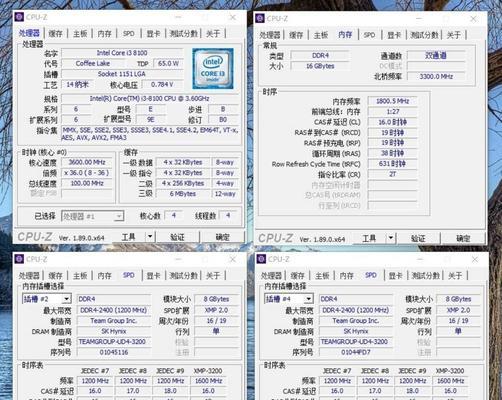Switch to 内存 tab in slot #2 SPD window
502x400 pixels.
click(x=104, y=275)
